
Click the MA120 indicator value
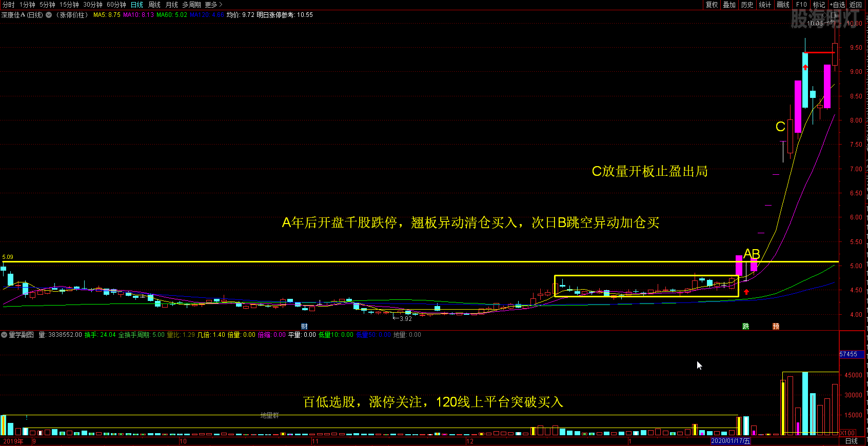click(x=207, y=15)
